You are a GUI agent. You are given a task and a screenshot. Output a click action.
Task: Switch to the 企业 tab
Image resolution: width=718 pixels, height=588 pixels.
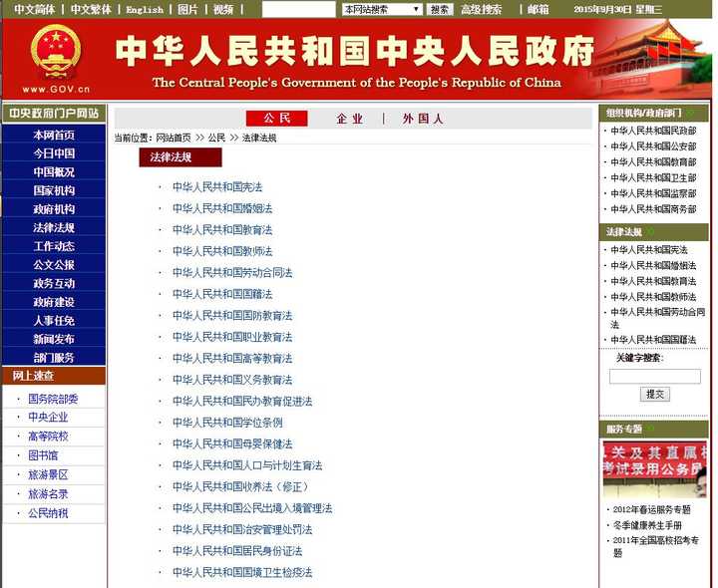pos(350,119)
